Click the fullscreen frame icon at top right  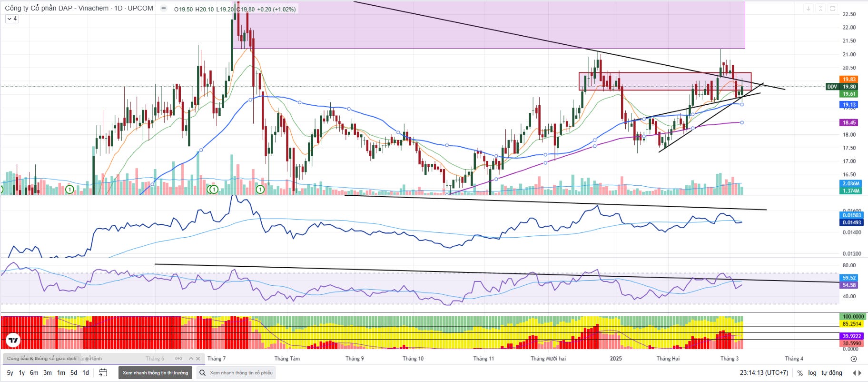[x=832, y=9]
